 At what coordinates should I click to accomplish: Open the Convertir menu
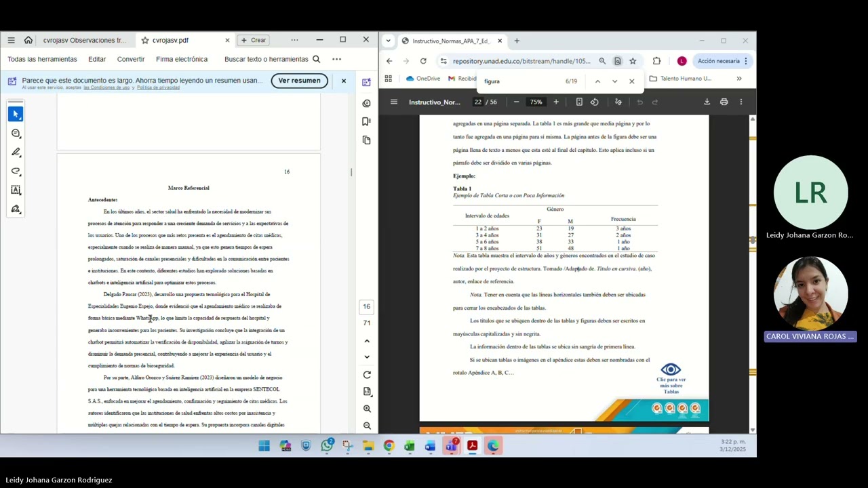click(x=131, y=59)
